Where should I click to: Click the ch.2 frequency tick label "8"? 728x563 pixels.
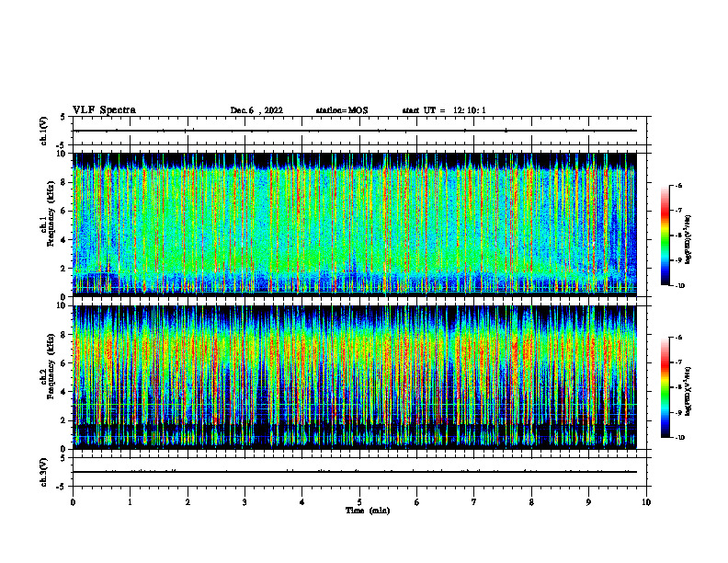[x=64, y=335]
